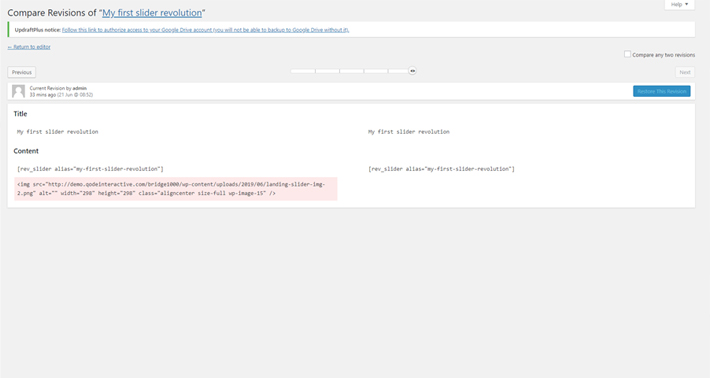The width and height of the screenshot is (710, 378).
Task: Open "My first slider revolution" title link
Action: [x=152, y=13]
